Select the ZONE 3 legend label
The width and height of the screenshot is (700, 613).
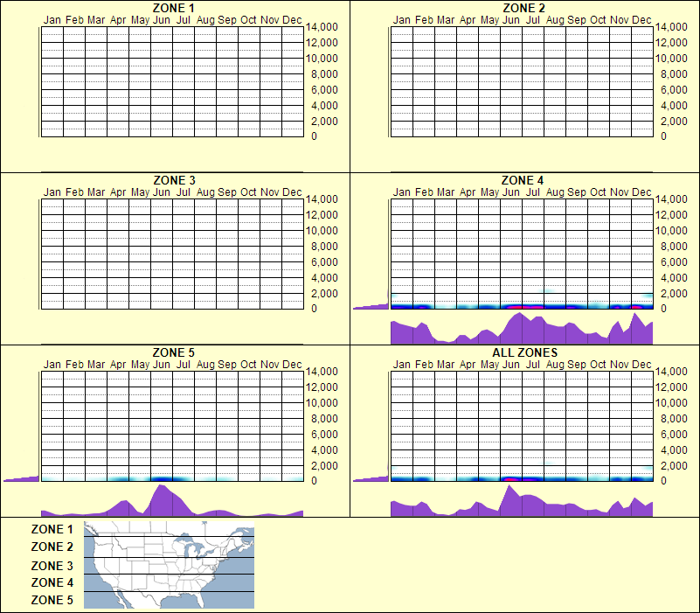(50, 565)
